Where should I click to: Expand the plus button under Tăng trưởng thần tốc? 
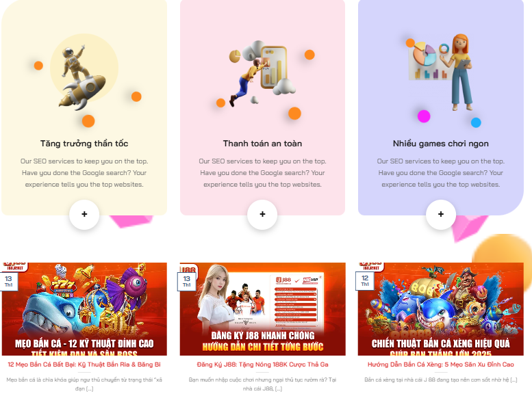click(x=84, y=214)
